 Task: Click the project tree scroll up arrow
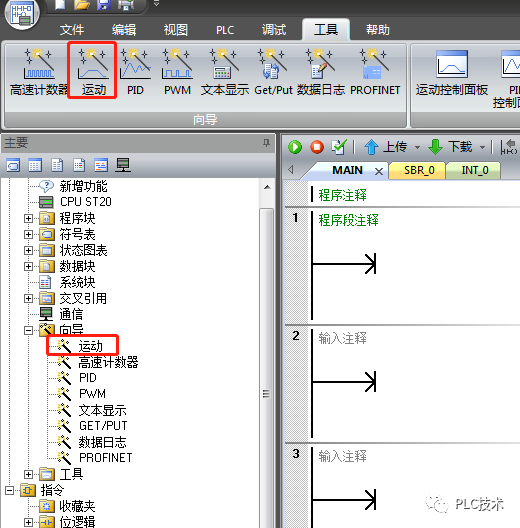tap(267, 187)
